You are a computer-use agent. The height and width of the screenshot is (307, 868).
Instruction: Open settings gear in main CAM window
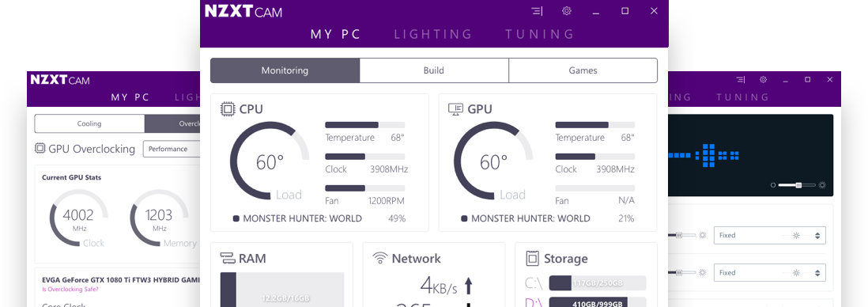(566, 10)
